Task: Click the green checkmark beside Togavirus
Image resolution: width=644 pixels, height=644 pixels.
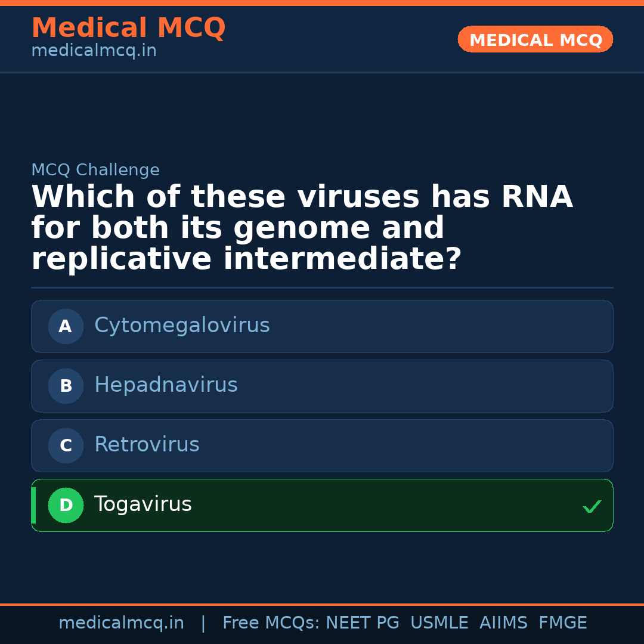Action: pyautogui.click(x=592, y=506)
